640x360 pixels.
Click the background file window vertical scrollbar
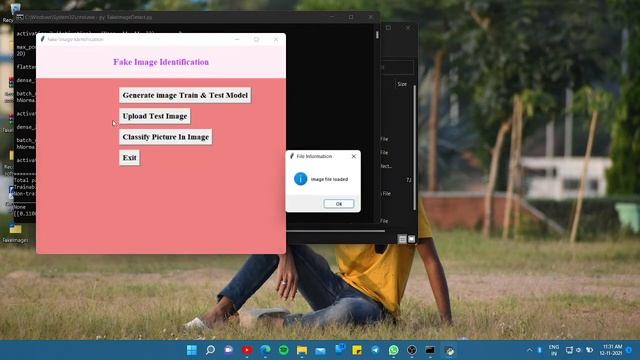pos(414,147)
